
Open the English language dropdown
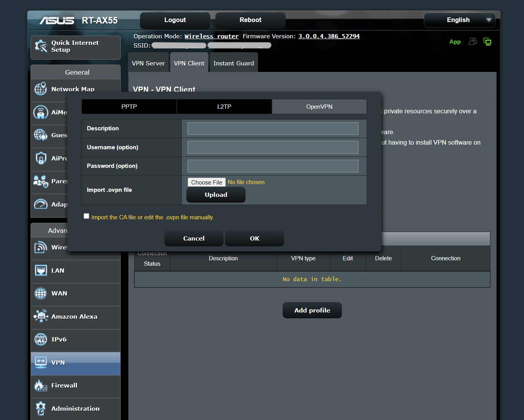(x=459, y=20)
